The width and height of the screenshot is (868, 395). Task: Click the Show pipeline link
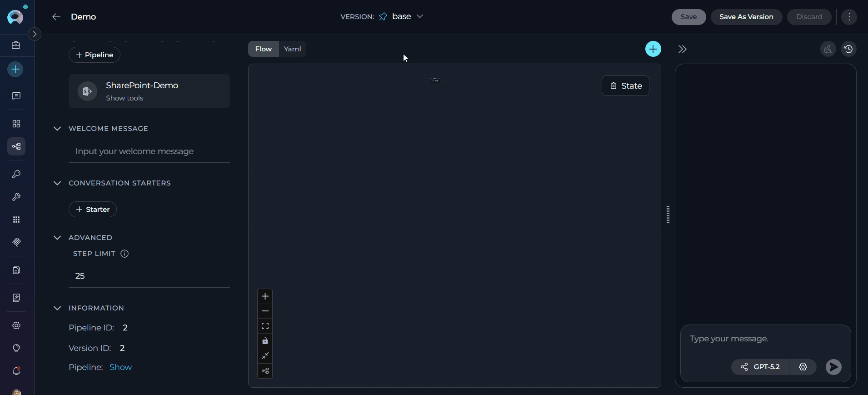click(120, 367)
